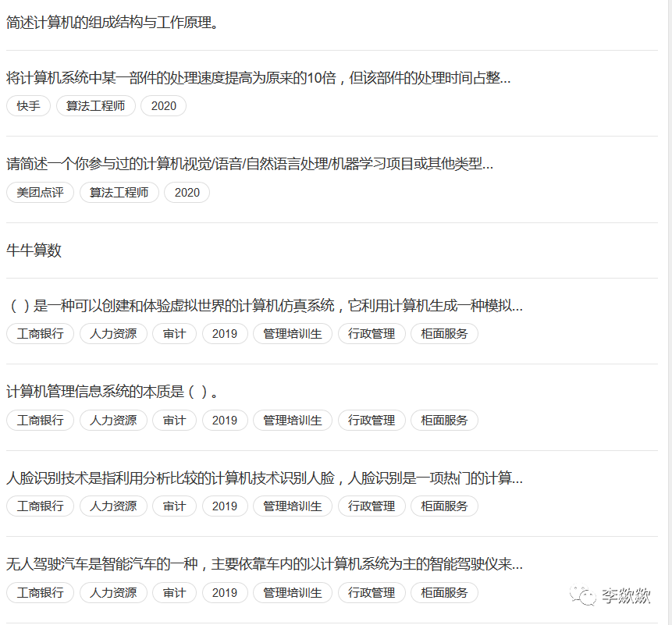
Task: Click 柜面服务 tag under 管理信息系统 question
Action: (444, 421)
